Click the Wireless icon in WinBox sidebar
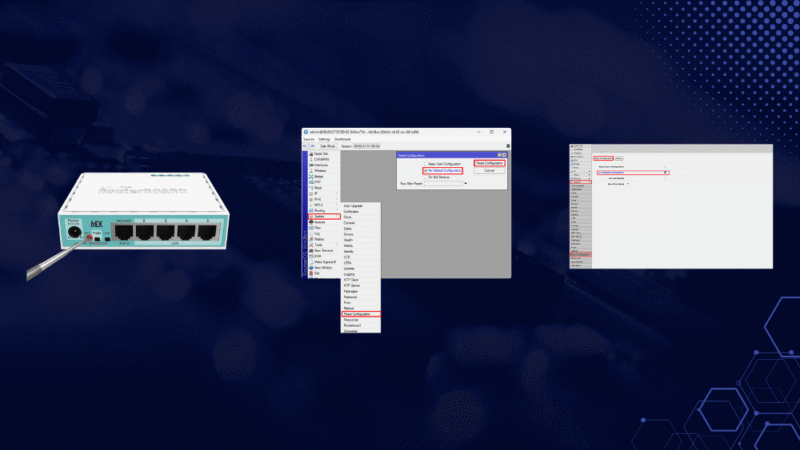The height and width of the screenshot is (450, 800). (x=311, y=170)
